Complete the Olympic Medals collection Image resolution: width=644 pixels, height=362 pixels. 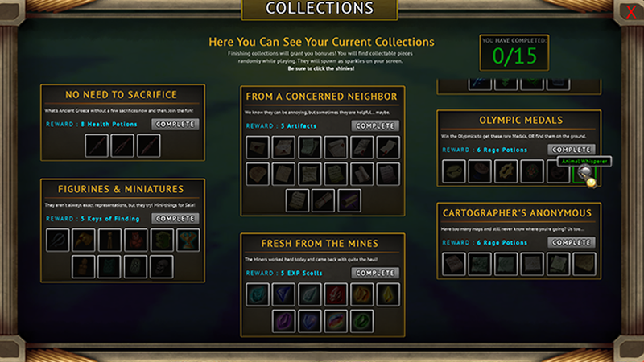tap(572, 150)
